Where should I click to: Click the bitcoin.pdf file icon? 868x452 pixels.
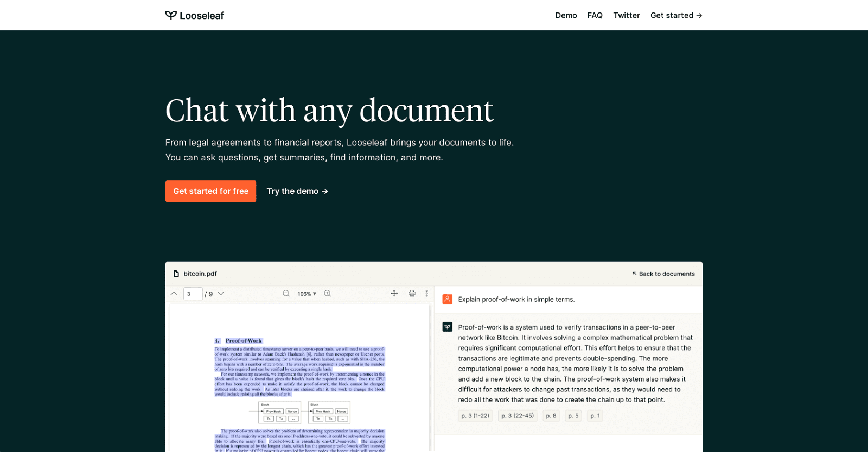[176, 274]
